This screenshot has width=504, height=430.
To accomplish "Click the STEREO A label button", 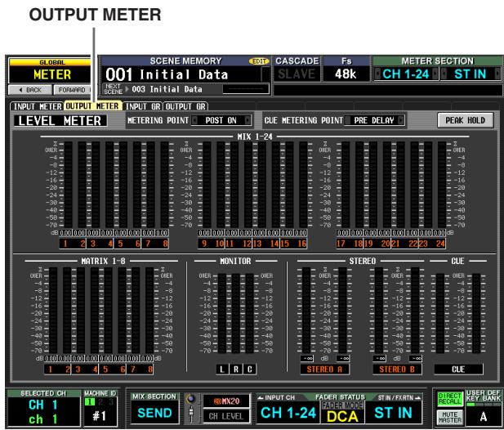I will coord(324,370).
